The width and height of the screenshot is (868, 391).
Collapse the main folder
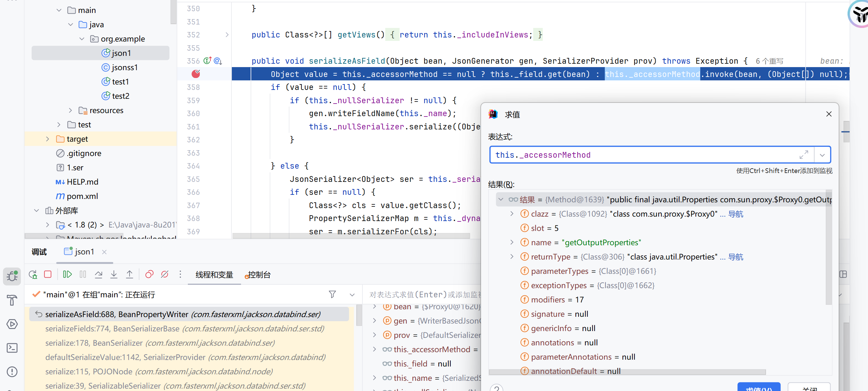59,10
